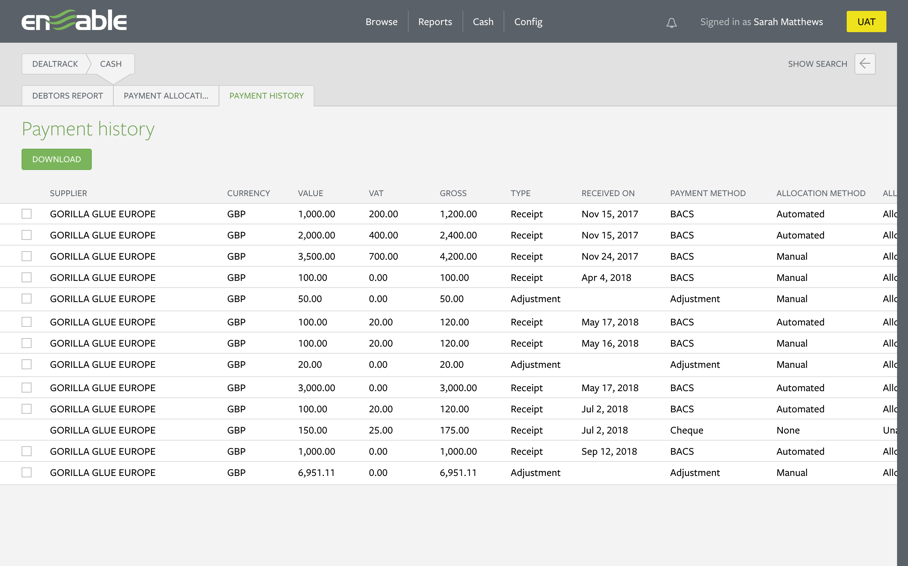The image size is (908, 566).
Task: Click the None allocation method cell
Action: click(788, 430)
